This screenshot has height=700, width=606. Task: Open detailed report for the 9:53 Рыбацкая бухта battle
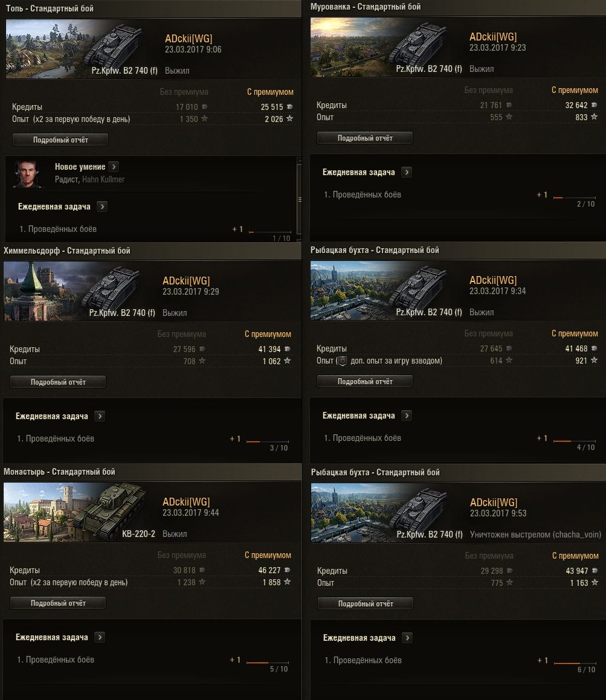tap(366, 603)
